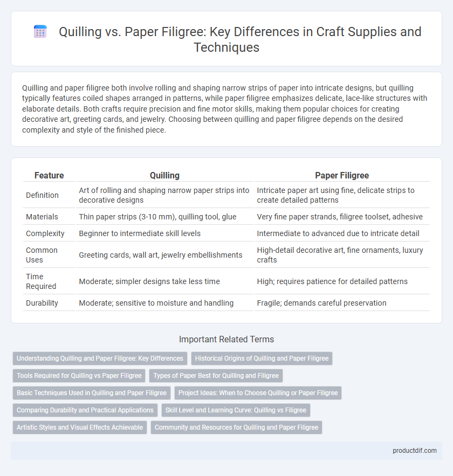
Task: Open 'Types of Paper Best for Quilling and Filigree'
Action: 216,376
